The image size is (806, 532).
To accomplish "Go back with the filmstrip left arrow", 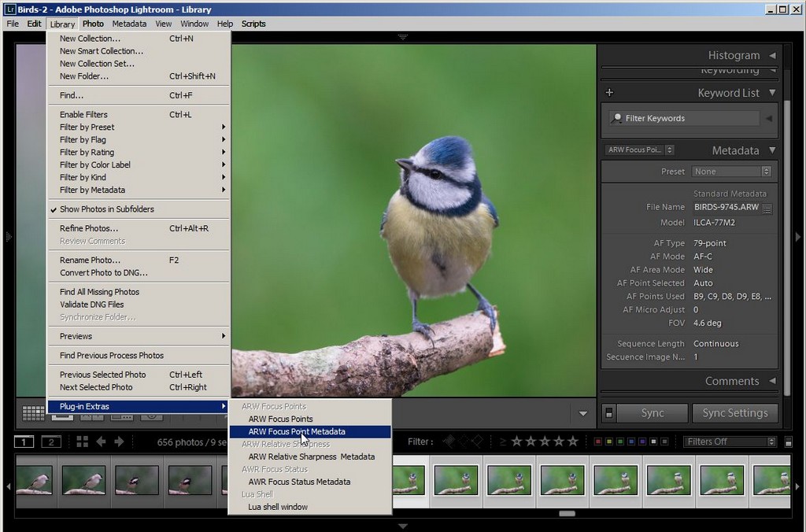I will tap(101, 441).
